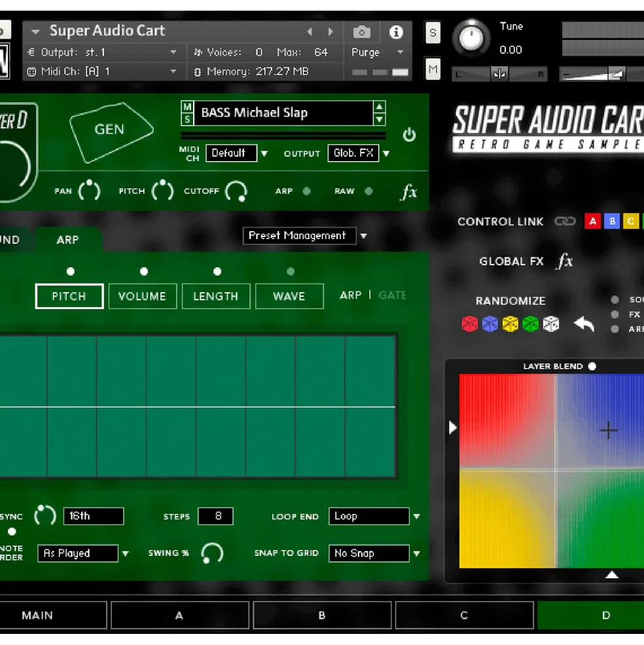The image size is (644, 645).
Task: Open the Preset Management dropdown
Action: click(x=363, y=236)
